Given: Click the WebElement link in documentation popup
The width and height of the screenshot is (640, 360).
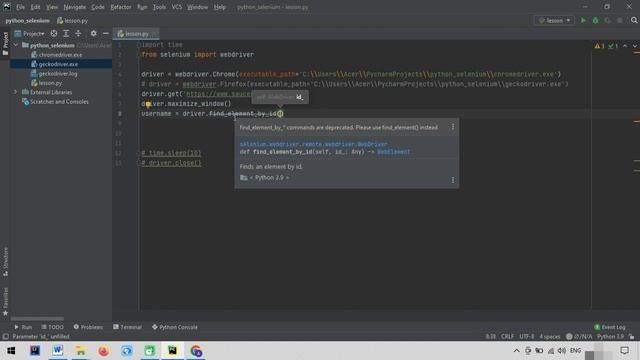Looking at the screenshot, I should click(393, 152).
